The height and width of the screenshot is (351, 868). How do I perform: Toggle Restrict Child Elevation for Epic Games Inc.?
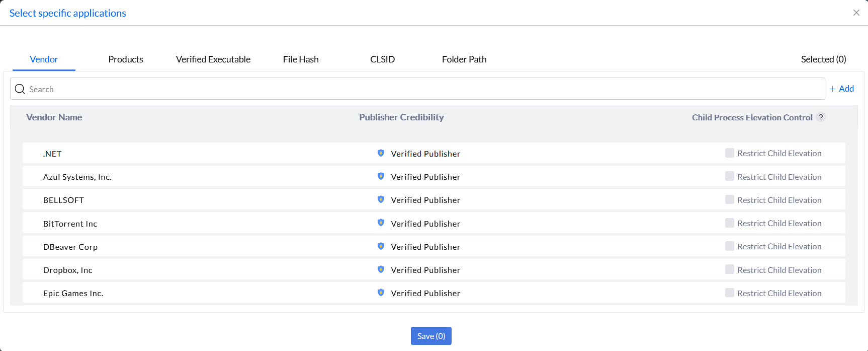pos(729,293)
